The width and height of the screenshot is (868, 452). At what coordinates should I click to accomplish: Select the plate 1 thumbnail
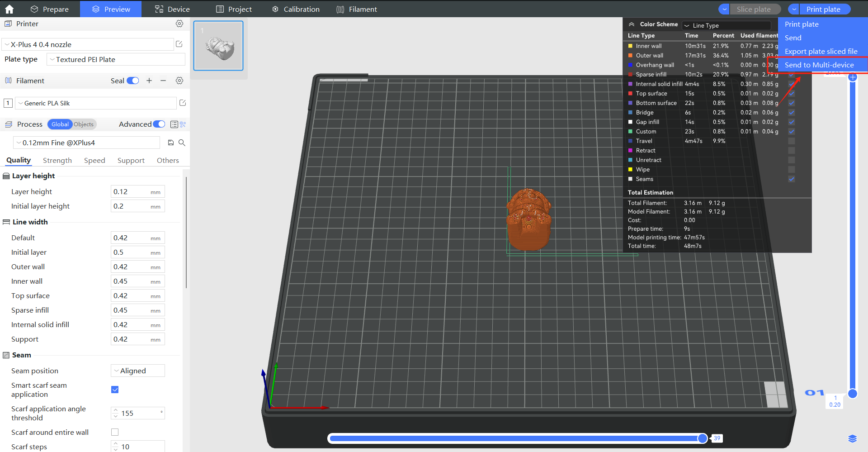(218, 46)
